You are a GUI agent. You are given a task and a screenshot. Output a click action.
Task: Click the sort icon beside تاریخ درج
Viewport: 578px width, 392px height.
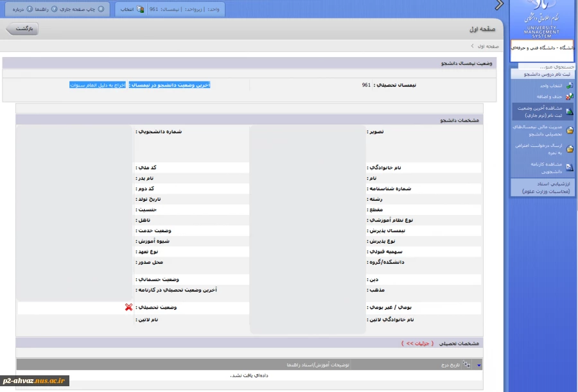pos(466,364)
